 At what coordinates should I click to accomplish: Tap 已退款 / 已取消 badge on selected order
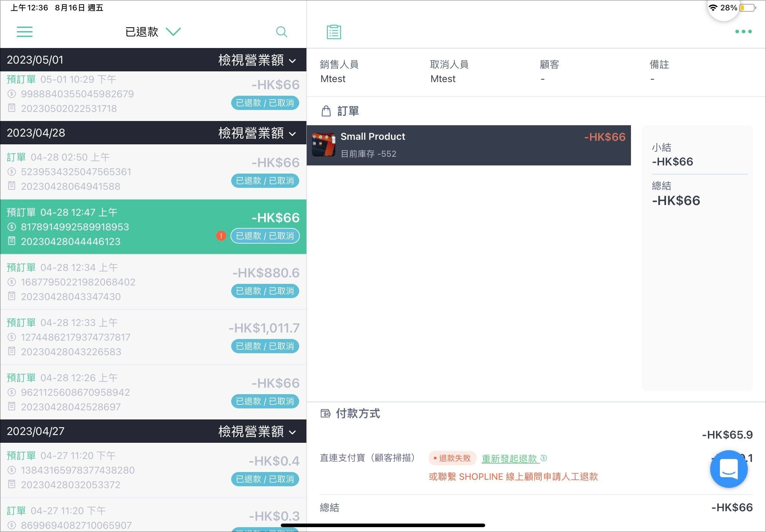pos(265,236)
